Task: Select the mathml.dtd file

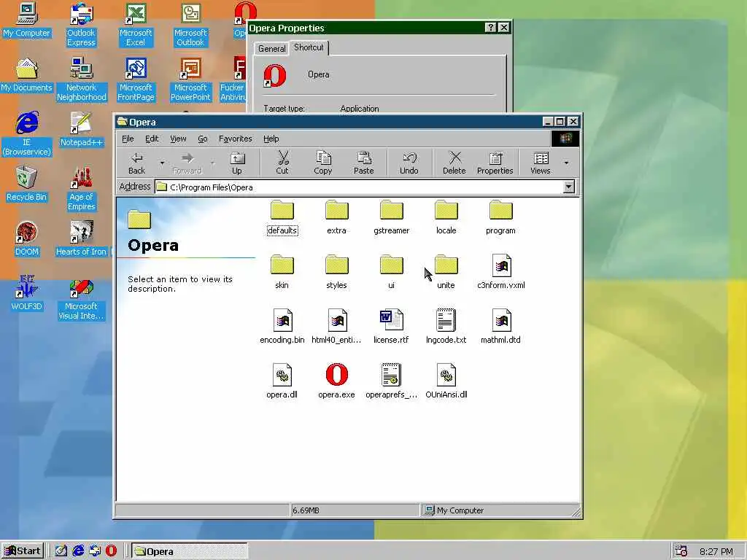Action: click(500, 327)
